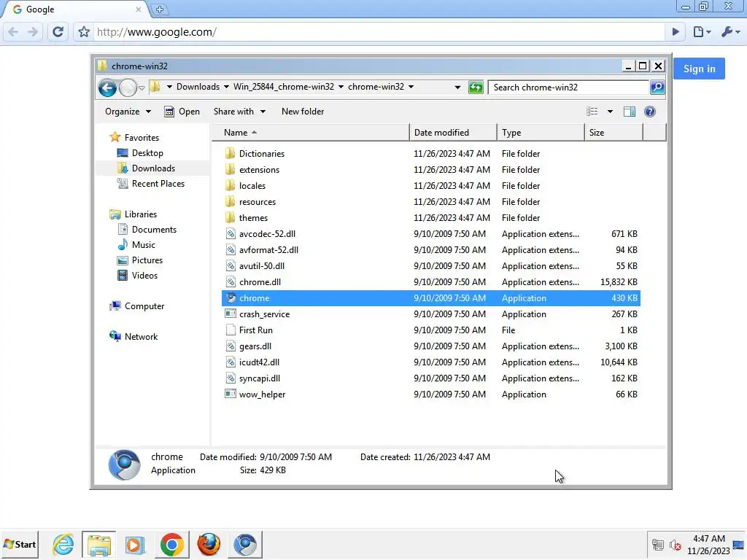Open Windows Explorer taskbar icon
This screenshot has height=560, width=747.
point(98,544)
